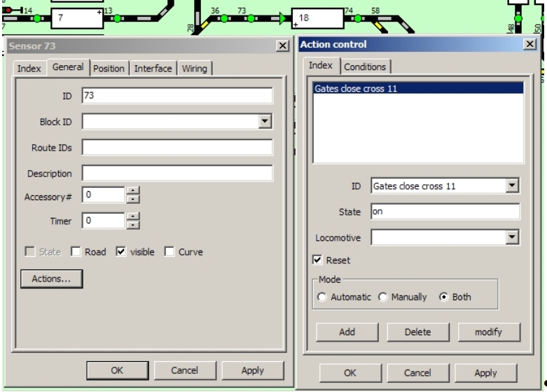
Task: Click the green direction arrow before block 18
Action: 282,19
